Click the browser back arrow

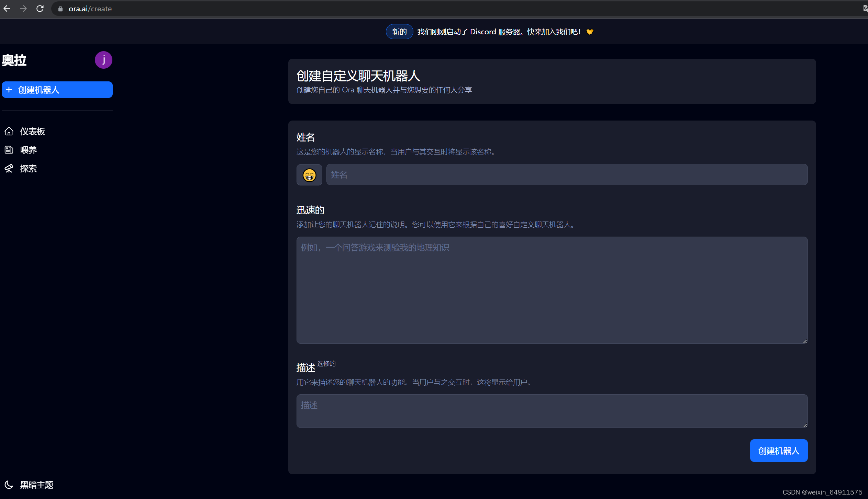point(7,9)
